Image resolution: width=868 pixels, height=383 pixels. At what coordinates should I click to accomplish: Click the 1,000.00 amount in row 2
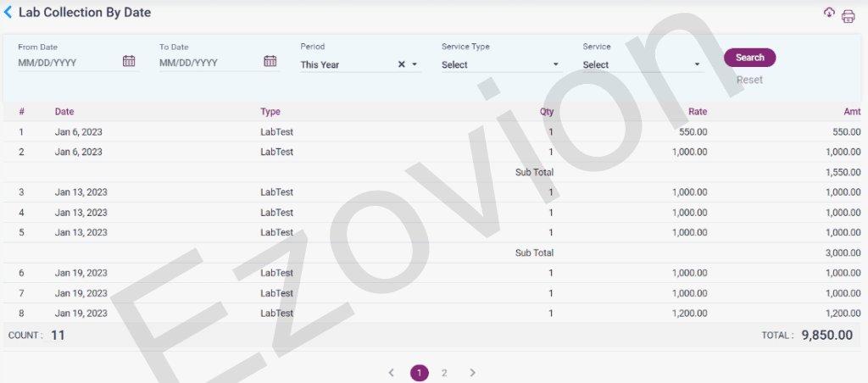(843, 152)
